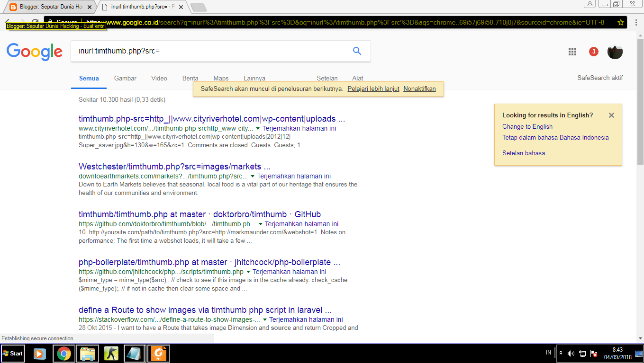
Task: Open the notifications badge showing 3
Action: click(594, 52)
